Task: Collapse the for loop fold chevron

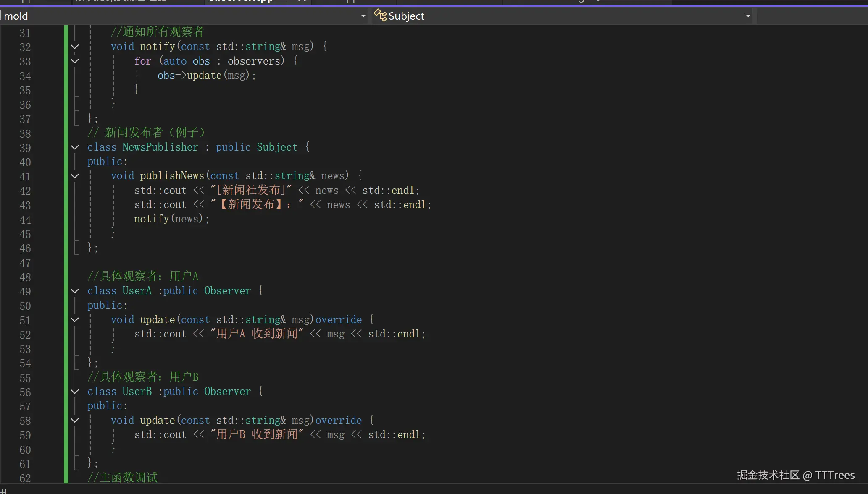Action: [x=75, y=61]
